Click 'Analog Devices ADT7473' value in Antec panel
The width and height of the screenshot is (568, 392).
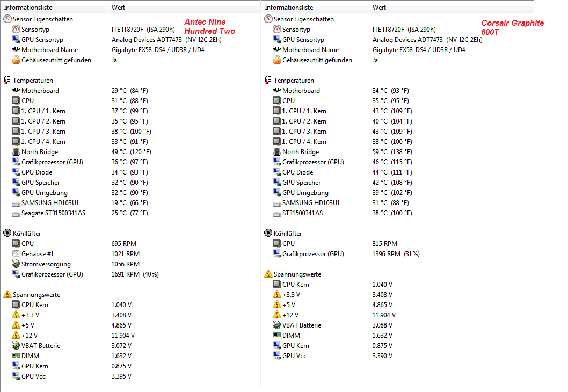147,40
